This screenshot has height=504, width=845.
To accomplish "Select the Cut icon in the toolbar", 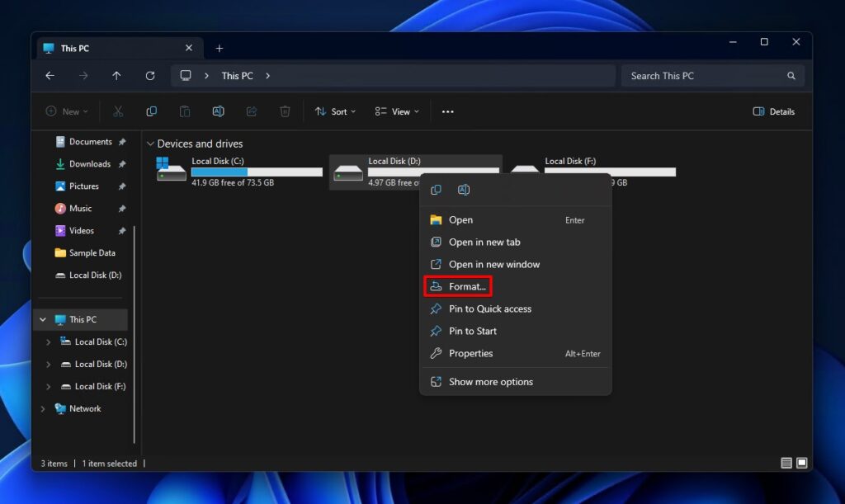I will (x=118, y=111).
